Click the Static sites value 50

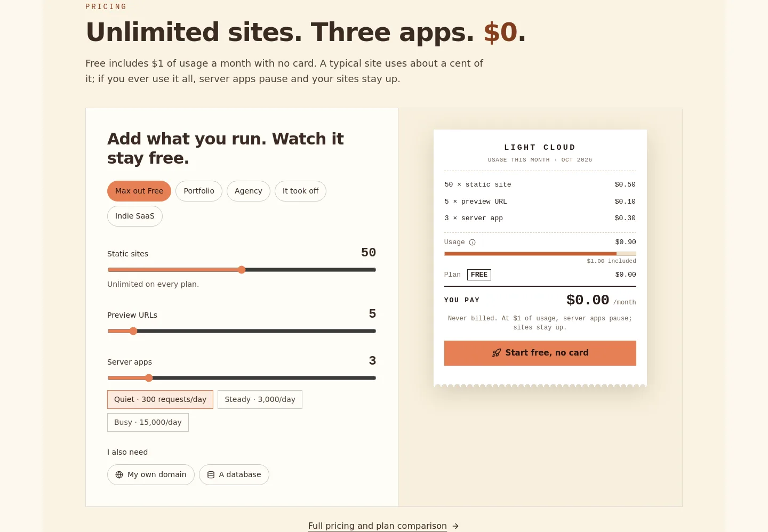coord(369,253)
